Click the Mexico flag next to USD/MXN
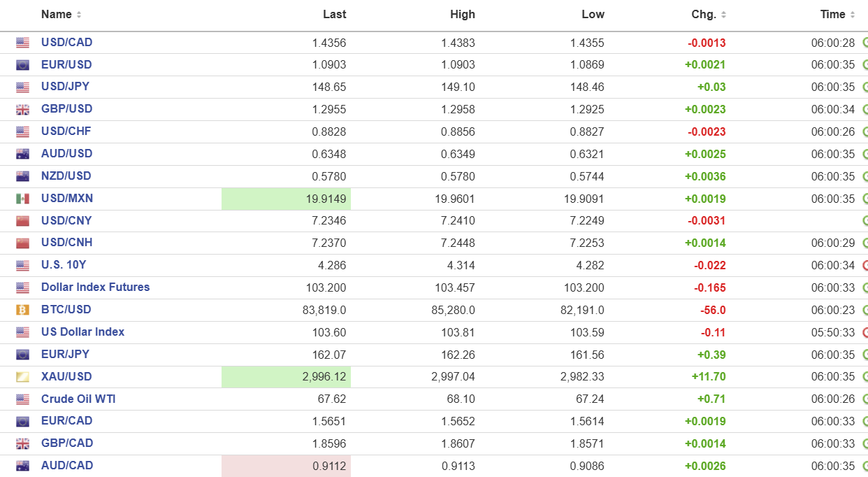Viewport: 868px width, 477px height. 23,199
